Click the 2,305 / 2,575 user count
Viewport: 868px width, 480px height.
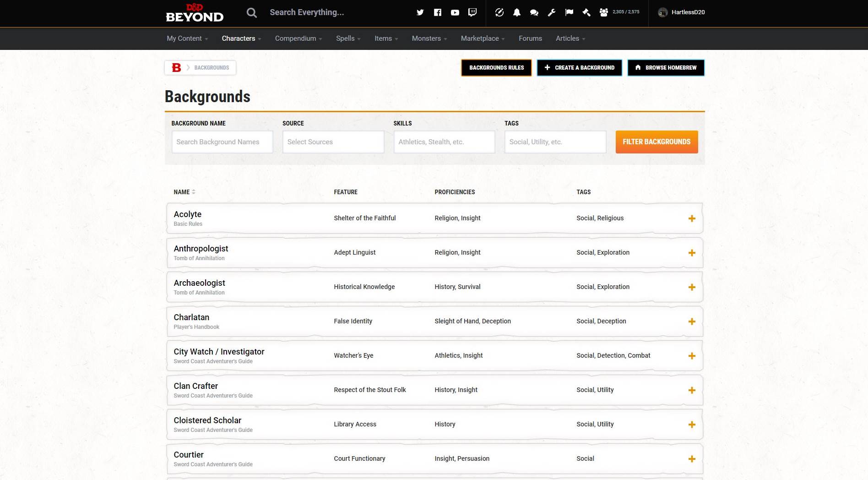point(626,12)
